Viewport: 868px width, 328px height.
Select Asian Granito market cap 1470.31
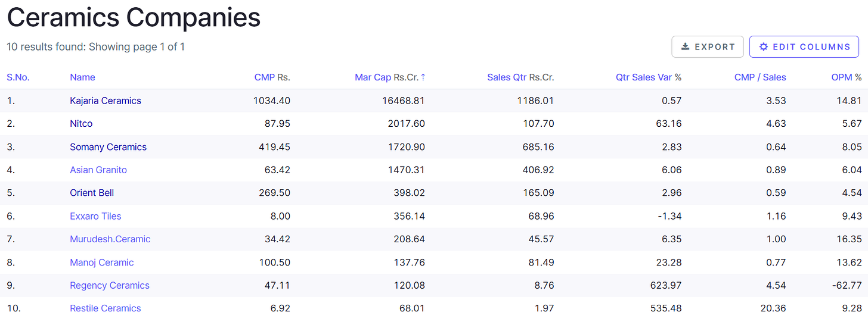[407, 170]
